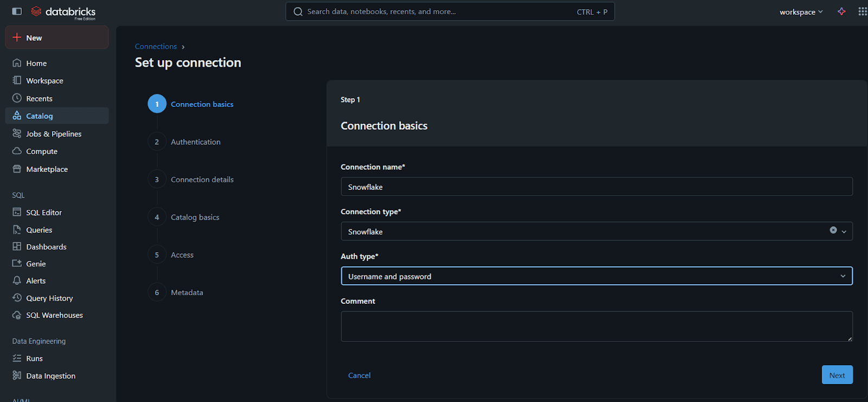Click the SQL Editor icon
This screenshot has height=402, width=868.
point(17,212)
